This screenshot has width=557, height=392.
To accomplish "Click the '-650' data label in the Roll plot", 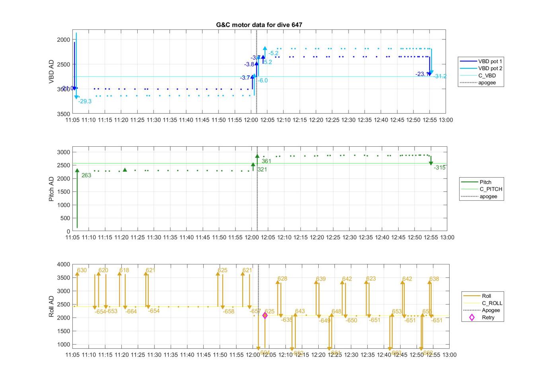I will pos(351,320).
